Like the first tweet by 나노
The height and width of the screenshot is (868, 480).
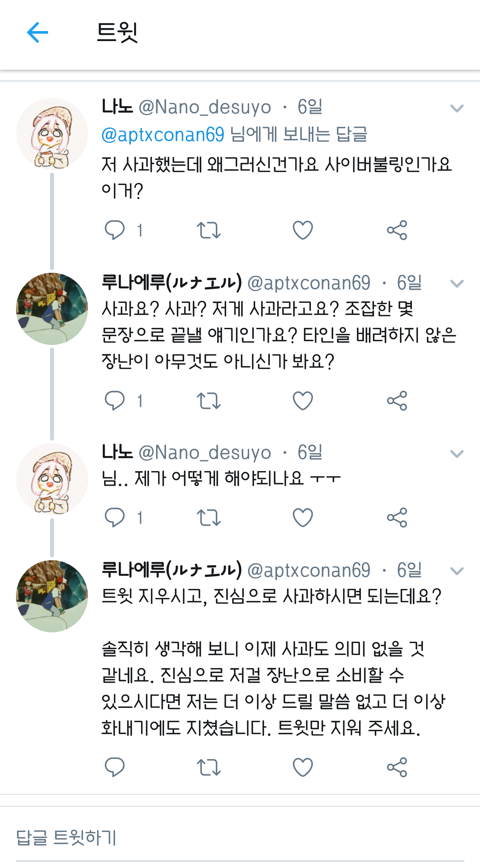tap(303, 230)
